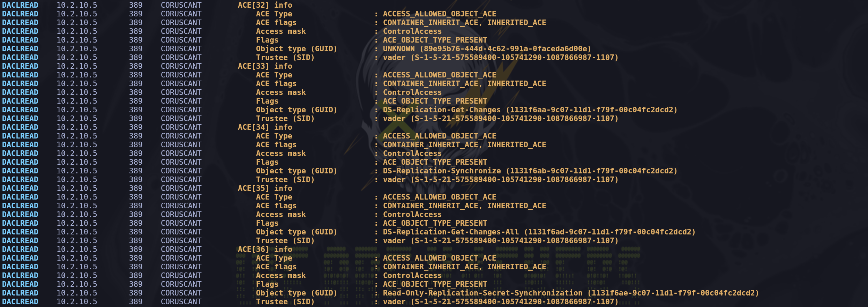Click the INHERITED_ACE flag under ACE[33]
Image resolution: width=868 pixels, height=307 pixels.
(516, 84)
